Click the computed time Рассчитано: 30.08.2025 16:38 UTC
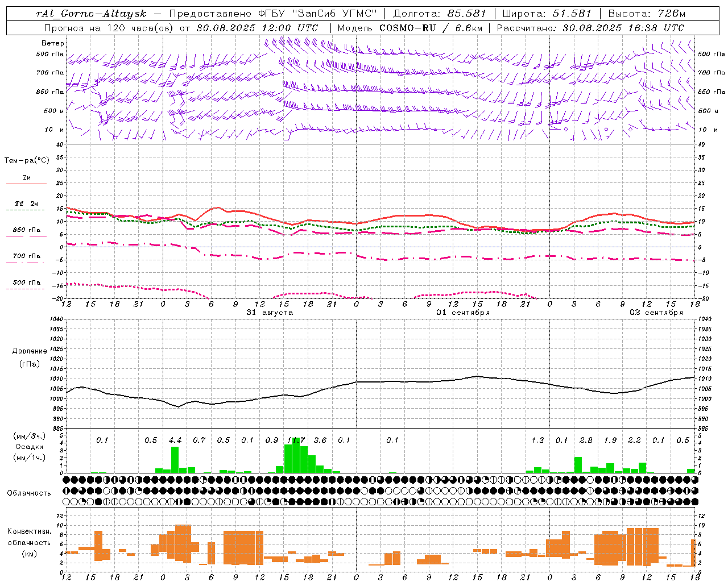Image resolution: width=728 pixels, height=582 pixels. click(590, 27)
